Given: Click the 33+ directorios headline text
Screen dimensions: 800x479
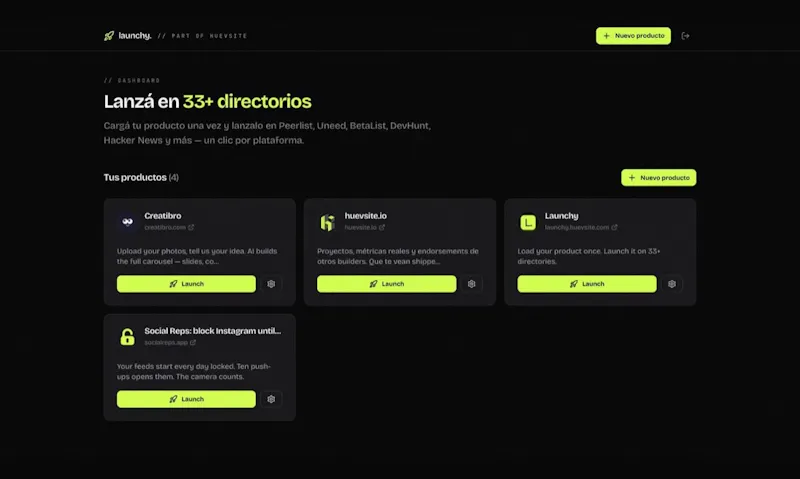Looking at the screenshot, I should 247,102.
